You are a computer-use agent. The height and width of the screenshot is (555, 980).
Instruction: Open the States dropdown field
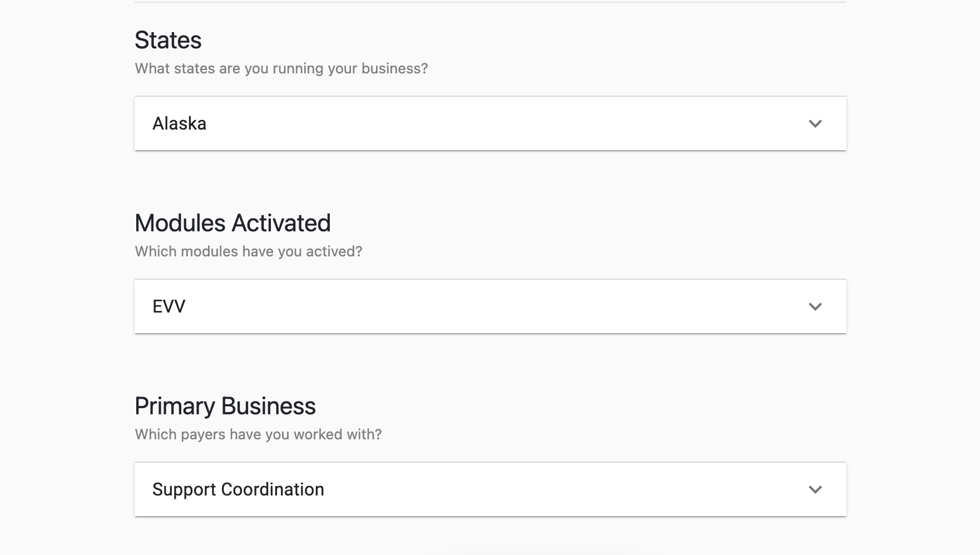pos(489,123)
